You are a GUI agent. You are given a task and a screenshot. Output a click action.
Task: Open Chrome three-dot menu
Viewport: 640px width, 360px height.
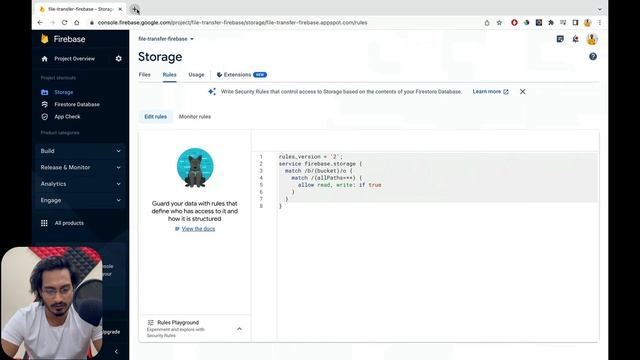point(600,22)
